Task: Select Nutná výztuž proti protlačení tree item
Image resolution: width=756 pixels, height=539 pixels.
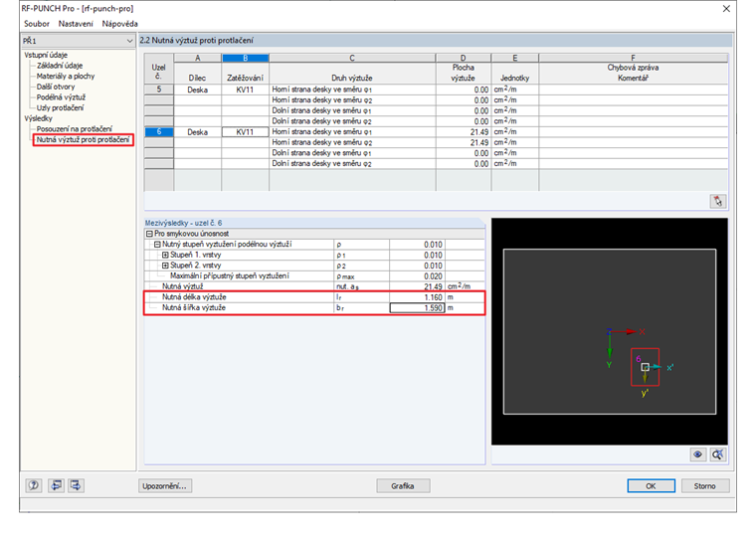Action: [83, 140]
